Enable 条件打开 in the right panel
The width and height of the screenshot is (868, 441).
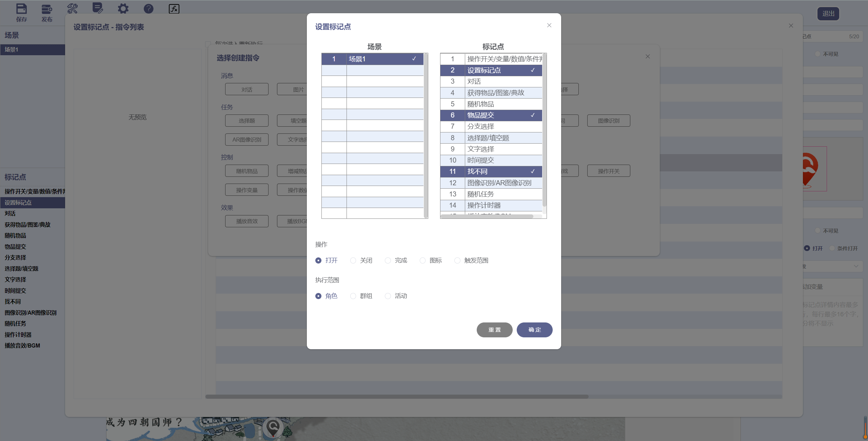833,248
